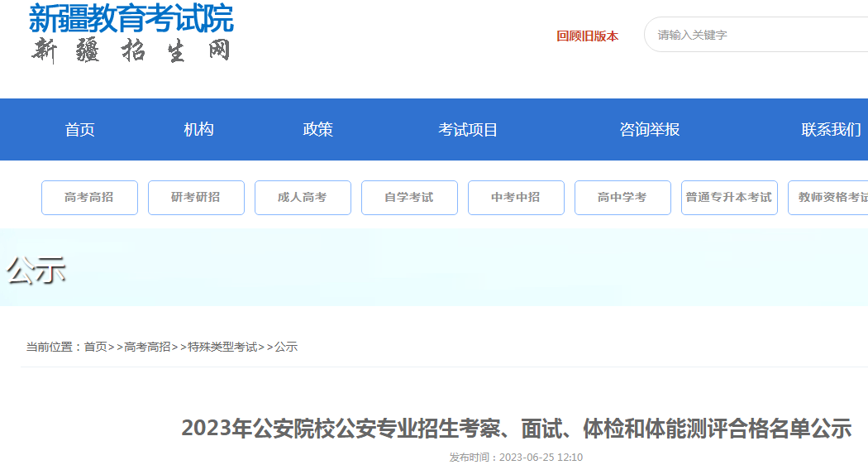
Task: Open the 回顾旧版本 link
Action: [587, 36]
